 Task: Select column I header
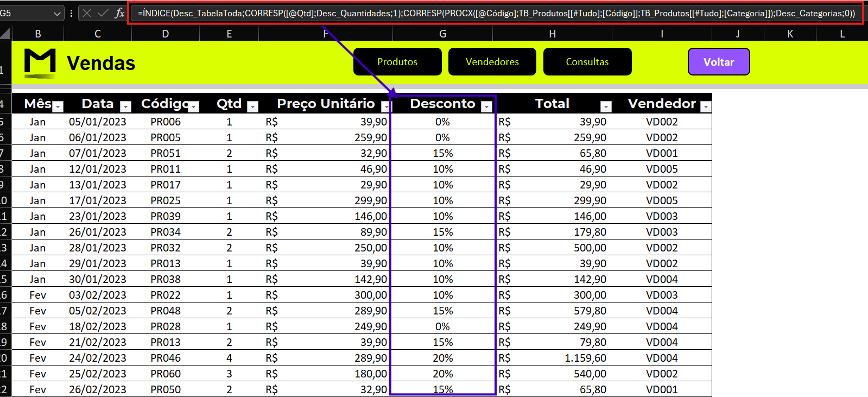point(662,34)
